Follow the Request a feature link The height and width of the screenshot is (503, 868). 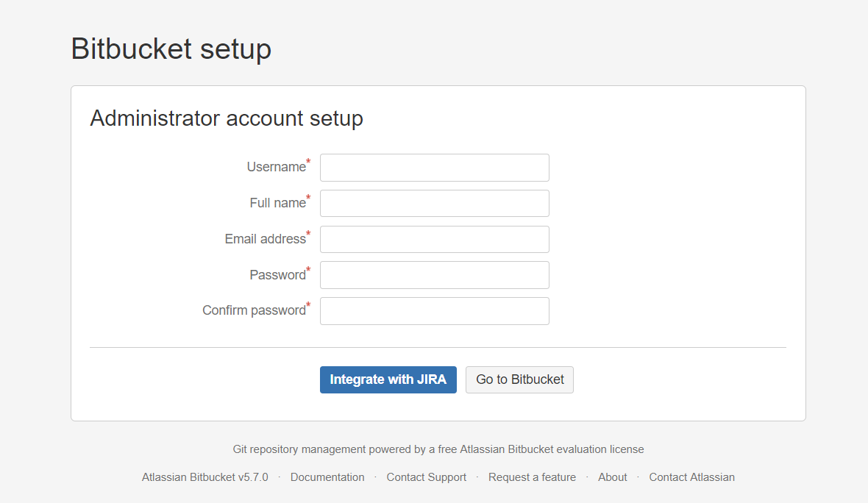click(532, 477)
